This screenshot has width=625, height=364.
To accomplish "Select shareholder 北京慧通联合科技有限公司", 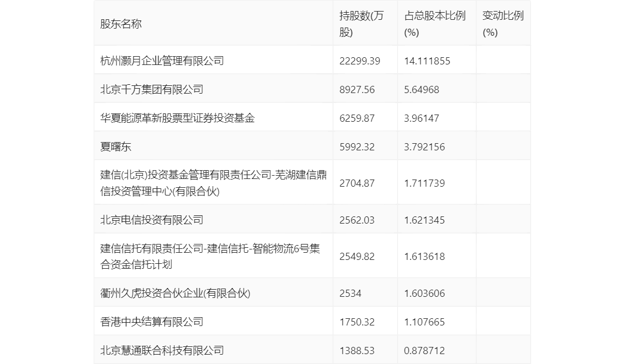I will pos(162,351).
